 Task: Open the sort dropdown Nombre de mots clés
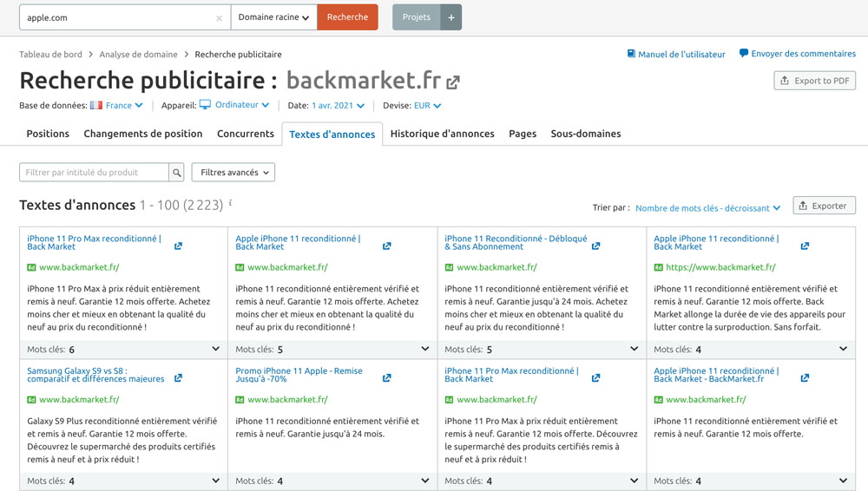click(708, 208)
